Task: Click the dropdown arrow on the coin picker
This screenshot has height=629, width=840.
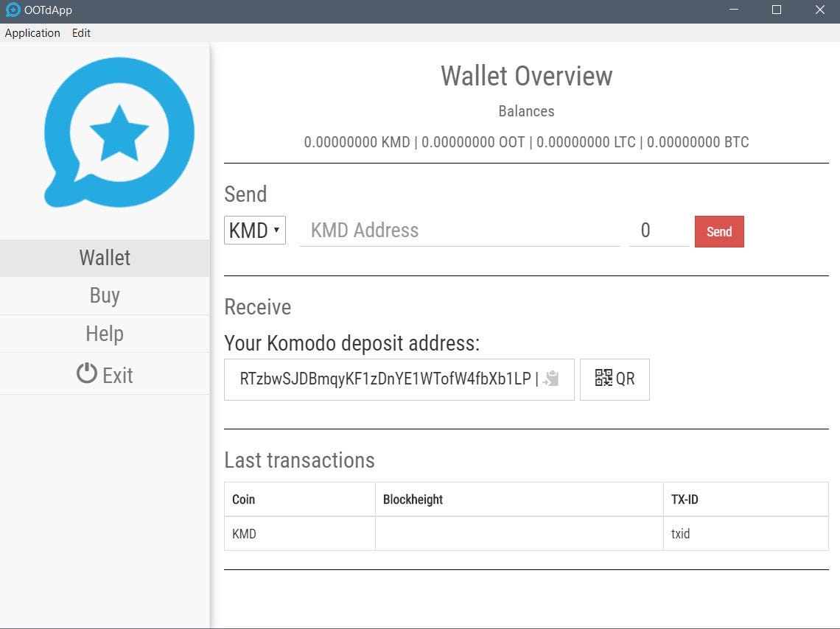Action: pos(276,230)
